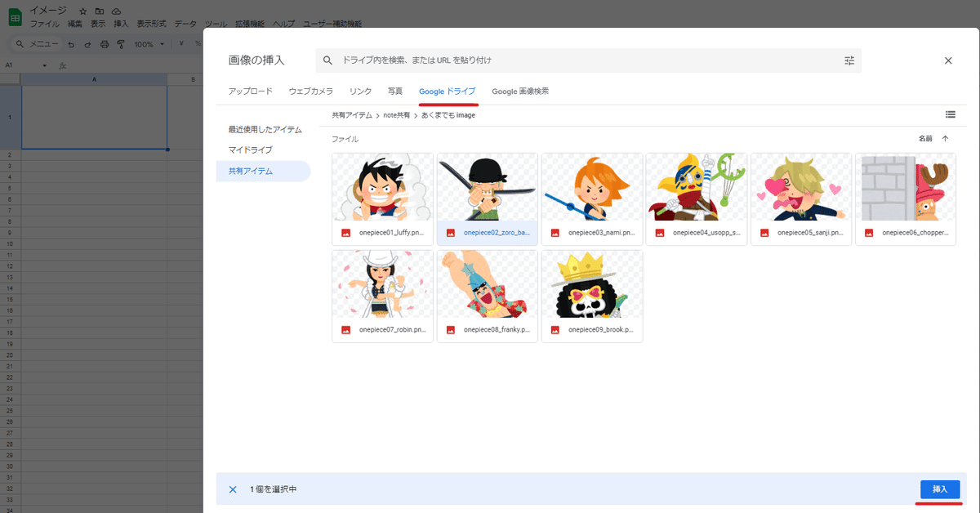
Task: Click the blue 挿入 button
Action: 940,489
